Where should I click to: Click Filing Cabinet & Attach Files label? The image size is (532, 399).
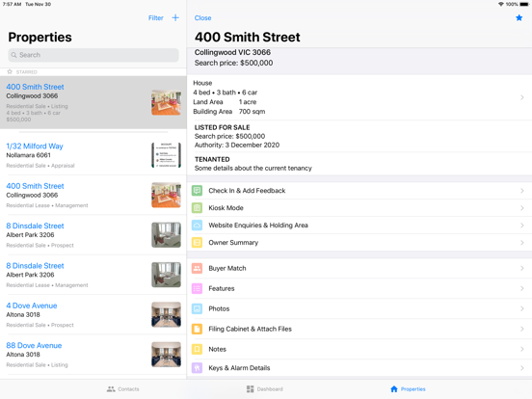(x=250, y=329)
